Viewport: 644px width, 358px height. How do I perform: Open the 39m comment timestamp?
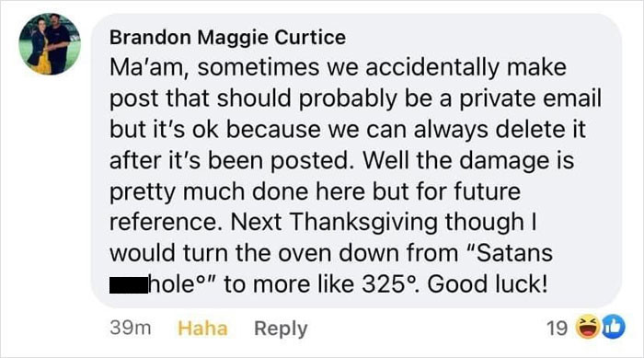131,329
